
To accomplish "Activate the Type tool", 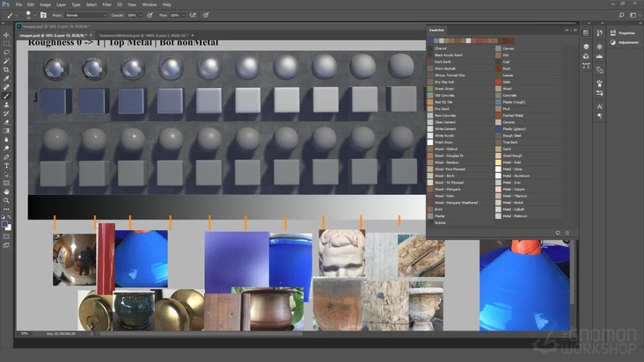I will click(6, 165).
